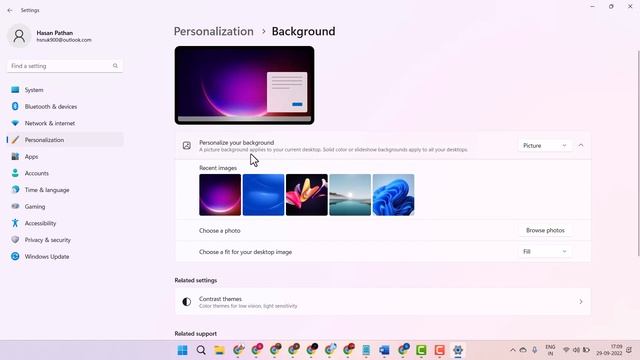The height and width of the screenshot is (360, 640).
Task: Open the notification center icon
Action: [x=629, y=350]
